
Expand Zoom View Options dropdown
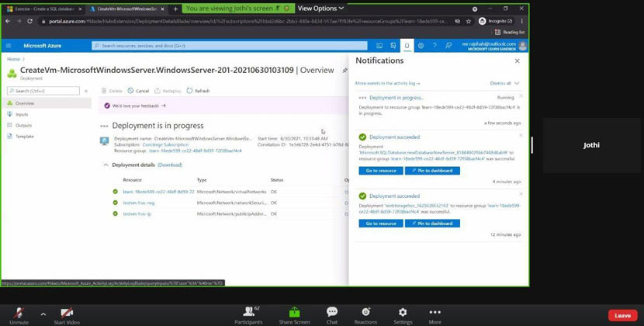tap(320, 9)
